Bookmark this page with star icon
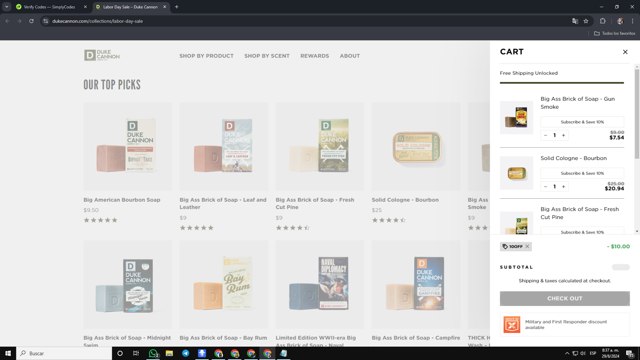Viewport: 640px width, 360px height. (586, 21)
